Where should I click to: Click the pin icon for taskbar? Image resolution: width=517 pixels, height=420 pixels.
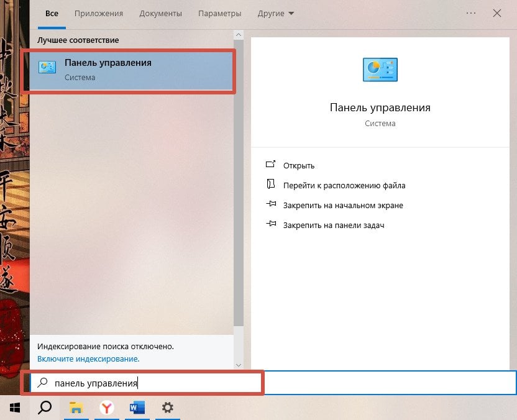click(271, 224)
